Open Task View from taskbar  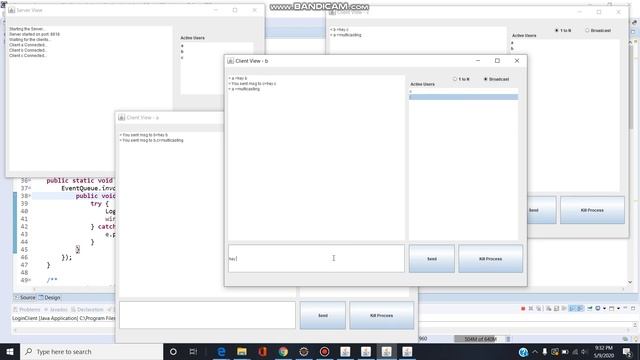pyautogui.click(x=193, y=351)
